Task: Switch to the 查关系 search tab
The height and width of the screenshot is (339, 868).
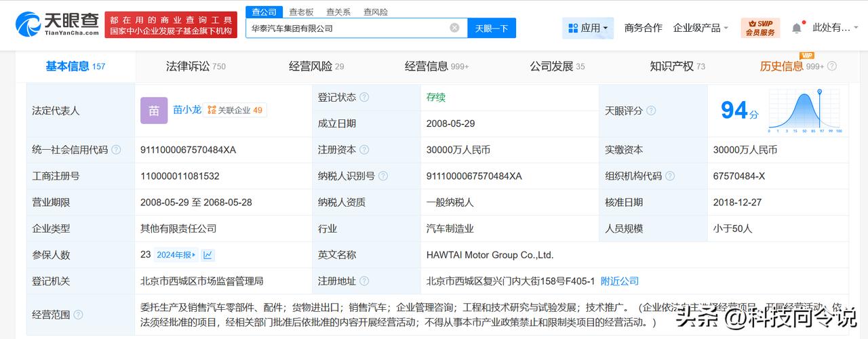Action: pos(338,12)
